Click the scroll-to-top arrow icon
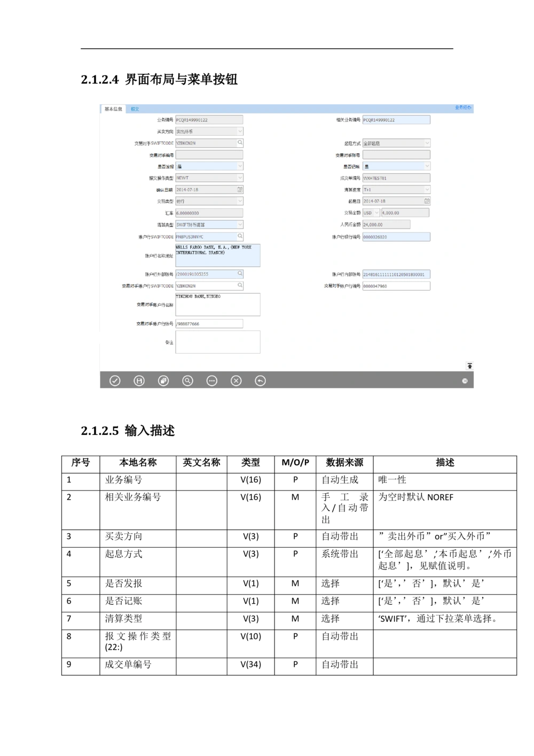Viewport: 534px width, 756px height. tap(469, 366)
